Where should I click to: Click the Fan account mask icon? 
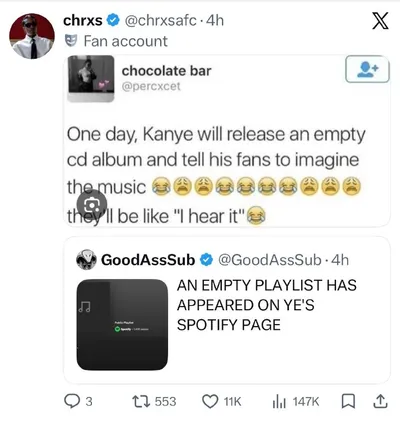click(70, 41)
